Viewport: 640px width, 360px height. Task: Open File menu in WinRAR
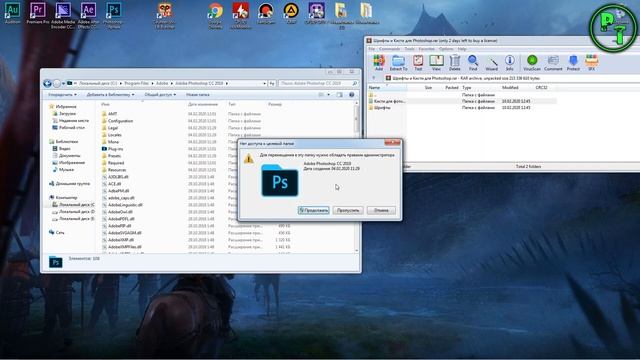(x=371, y=49)
